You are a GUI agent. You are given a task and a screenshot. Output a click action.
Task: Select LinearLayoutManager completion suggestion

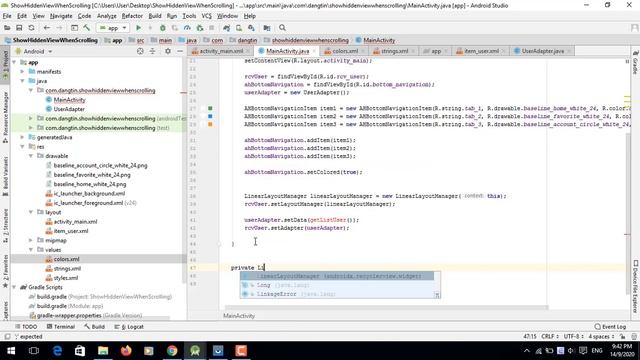click(x=337, y=276)
